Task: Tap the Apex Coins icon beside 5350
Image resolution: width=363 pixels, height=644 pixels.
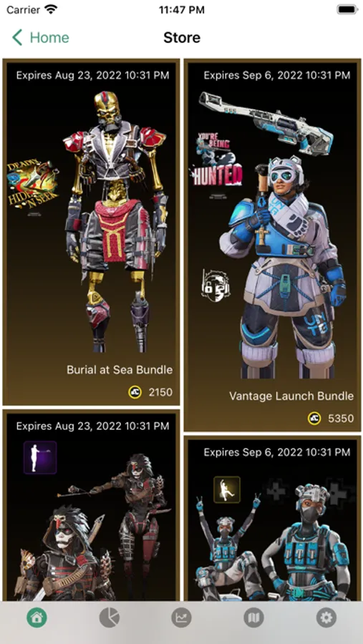Action: pos(314,419)
